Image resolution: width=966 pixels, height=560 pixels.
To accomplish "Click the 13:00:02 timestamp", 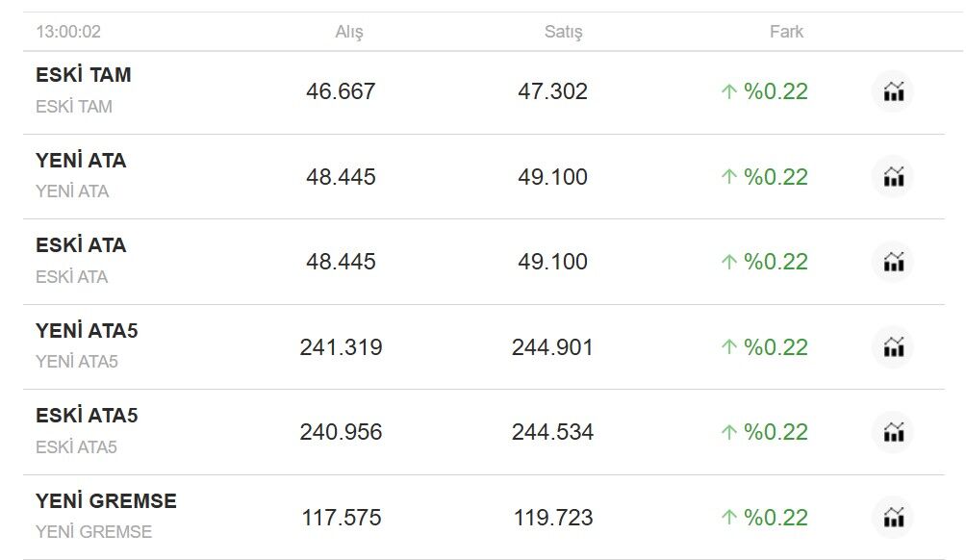I will coord(68,32).
